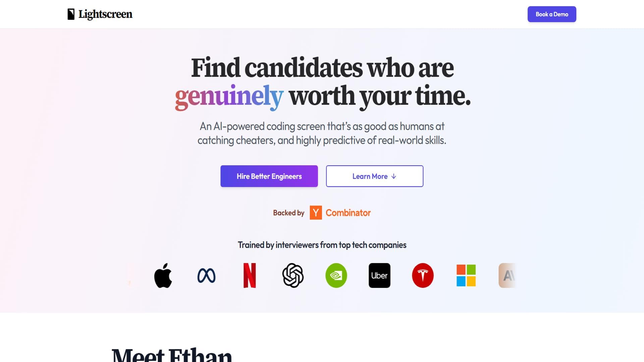This screenshot has width=644, height=362.
Task: Click the gradient word "genuinely"
Action: [229, 96]
